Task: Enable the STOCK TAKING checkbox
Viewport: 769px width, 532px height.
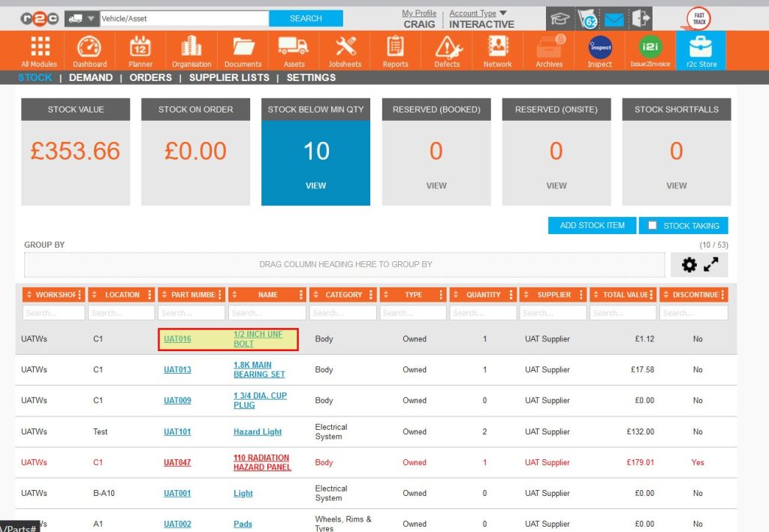Action: 654,225
